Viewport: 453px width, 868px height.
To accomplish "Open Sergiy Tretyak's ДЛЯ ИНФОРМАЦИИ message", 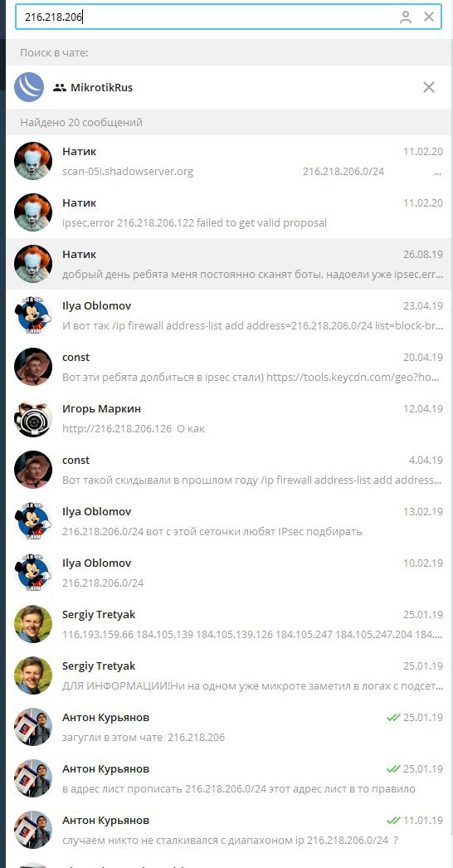I will pos(229,676).
